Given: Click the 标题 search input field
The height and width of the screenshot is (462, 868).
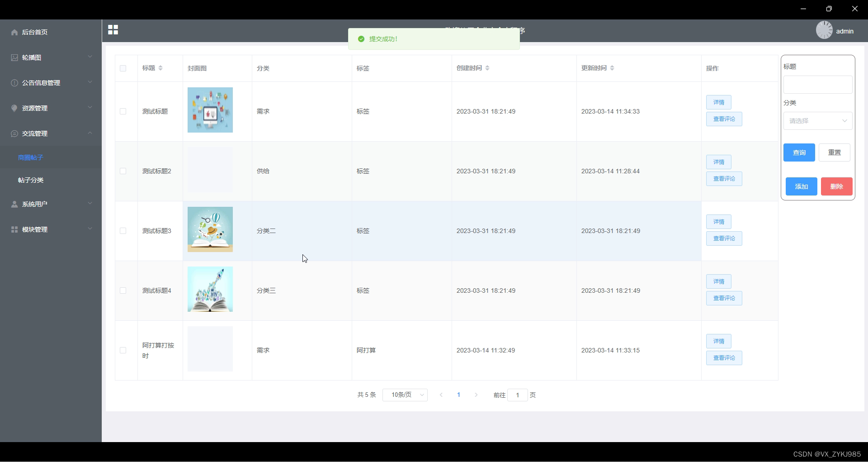Looking at the screenshot, I should (818, 85).
